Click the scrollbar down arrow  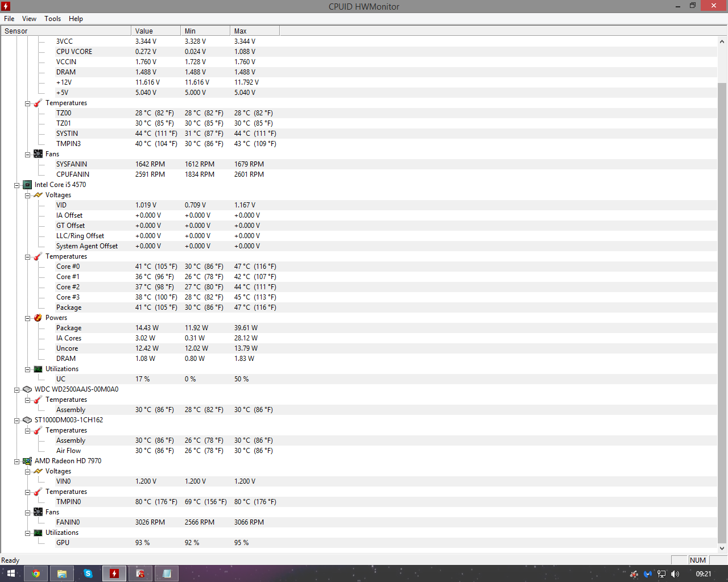(722, 548)
